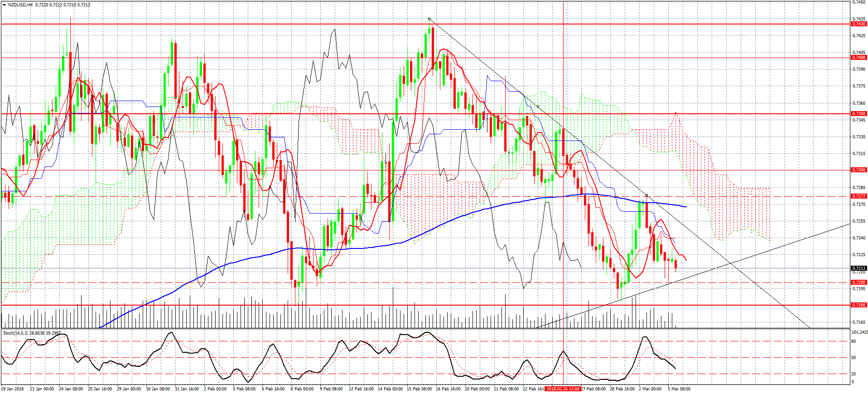Click the 0.7420 price scale label
The height and width of the screenshot is (394, 868).
click(859, 35)
